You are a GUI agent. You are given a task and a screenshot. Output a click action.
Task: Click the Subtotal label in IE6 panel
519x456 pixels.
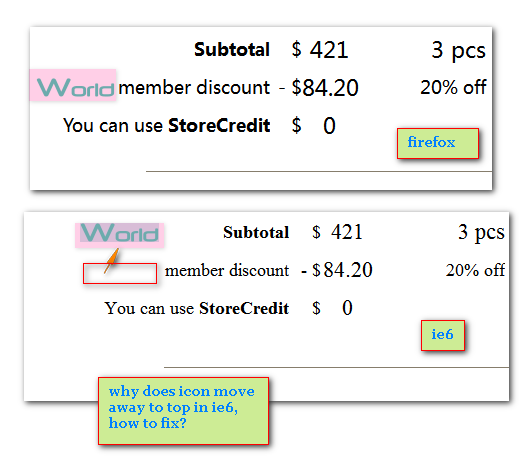click(256, 232)
